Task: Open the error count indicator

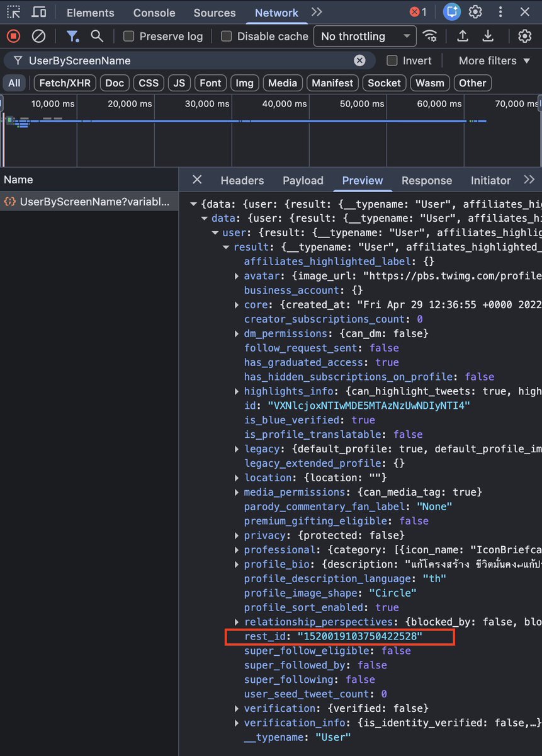Action: point(418,12)
